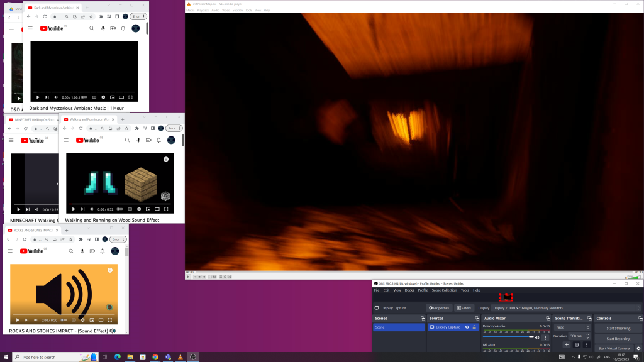Click the add transition plus icon in OBS
This screenshot has width=644, height=362.
coord(567,344)
